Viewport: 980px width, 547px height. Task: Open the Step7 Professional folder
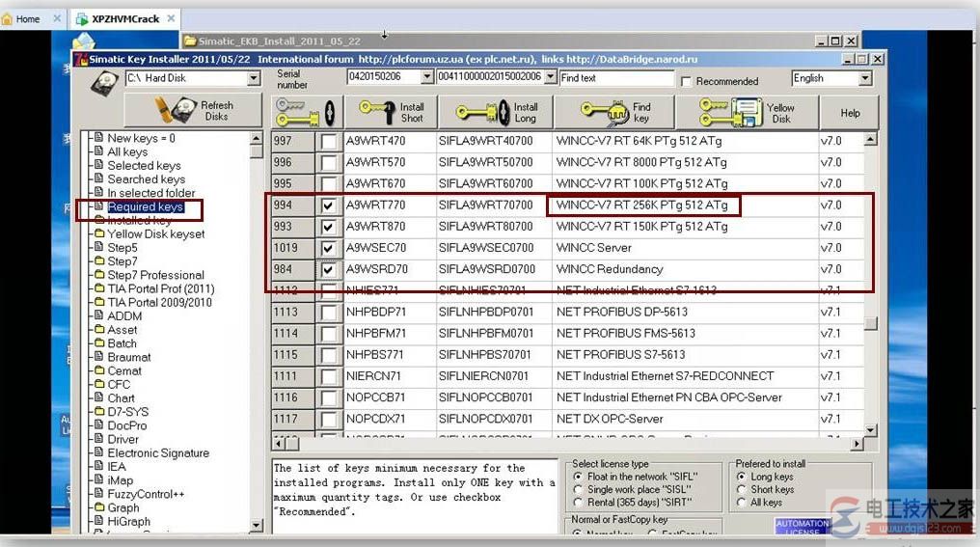[x=155, y=275]
